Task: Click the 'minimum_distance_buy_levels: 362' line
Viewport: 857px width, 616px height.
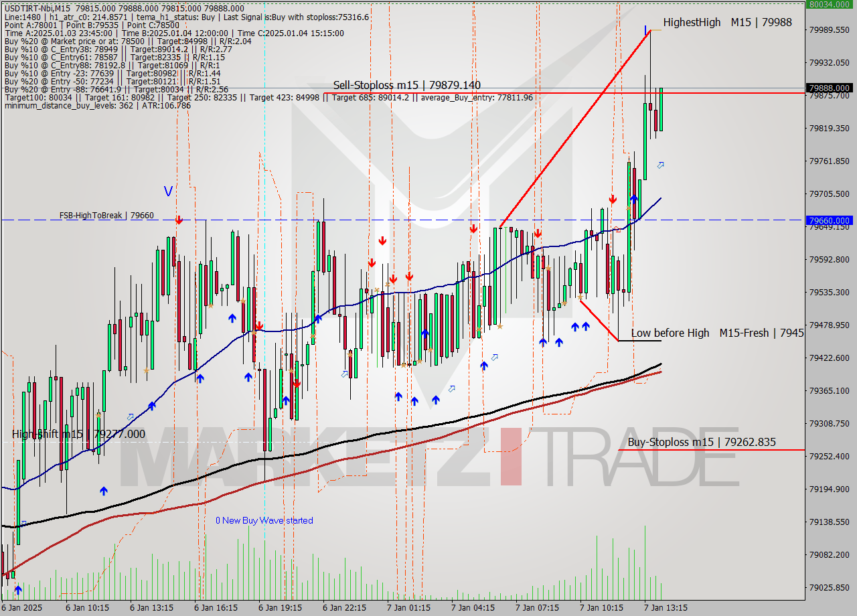Action: pyautogui.click(x=98, y=105)
